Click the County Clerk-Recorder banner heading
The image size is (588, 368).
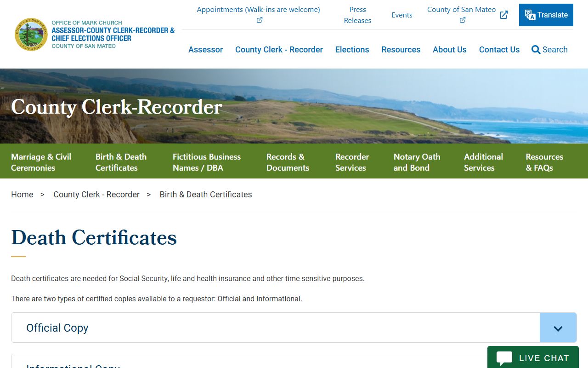pos(117,107)
